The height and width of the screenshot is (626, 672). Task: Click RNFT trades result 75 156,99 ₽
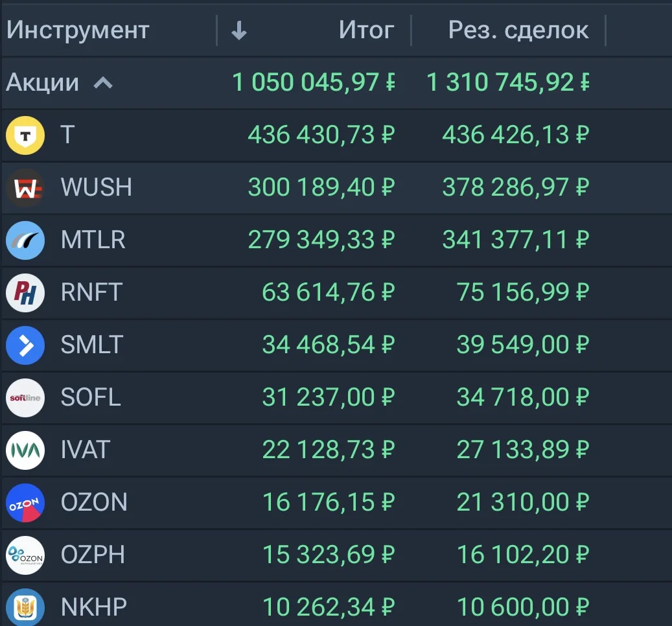point(523,292)
